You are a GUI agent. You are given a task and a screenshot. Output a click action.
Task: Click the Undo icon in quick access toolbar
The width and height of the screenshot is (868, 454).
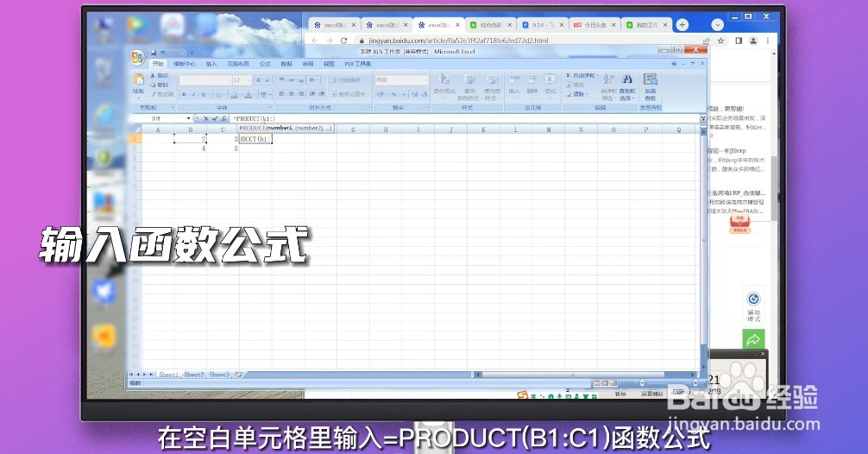pos(163,53)
